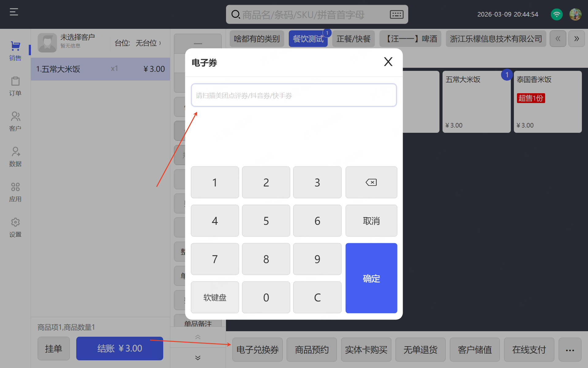Click the green Wi-Fi status icon

tap(556, 14)
